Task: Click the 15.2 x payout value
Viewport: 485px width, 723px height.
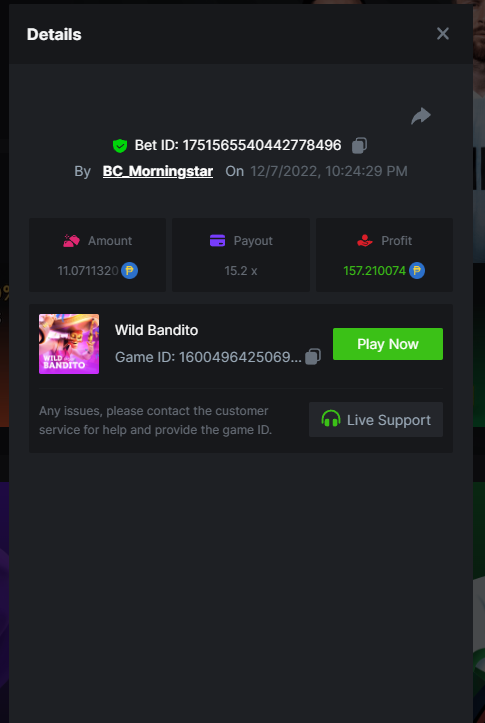Action: pos(241,271)
